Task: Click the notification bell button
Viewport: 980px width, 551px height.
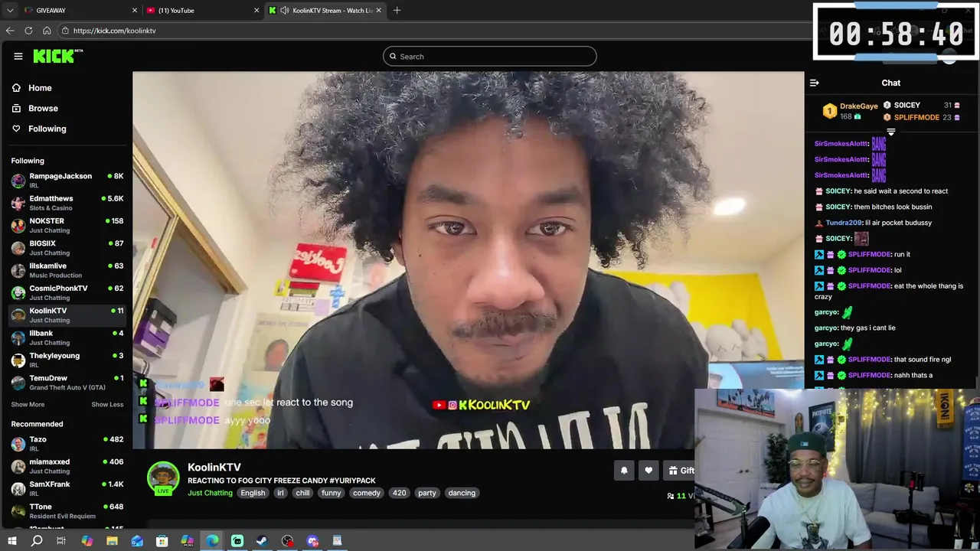Action: (x=624, y=471)
